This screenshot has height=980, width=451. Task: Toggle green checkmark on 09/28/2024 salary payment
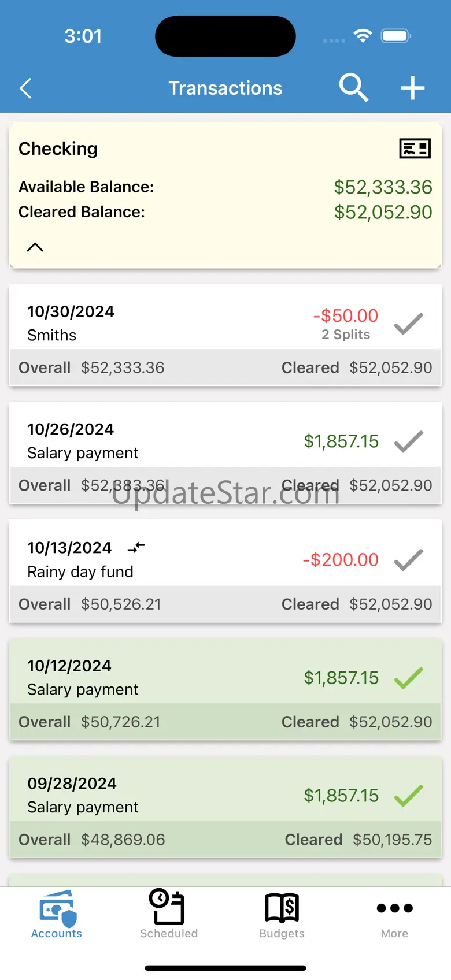click(x=409, y=796)
